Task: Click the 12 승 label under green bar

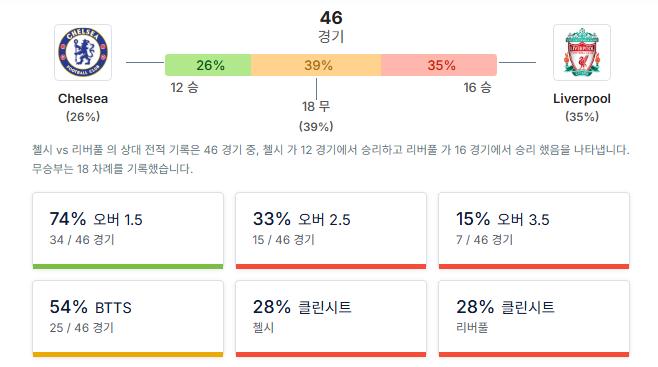Action: [x=184, y=88]
